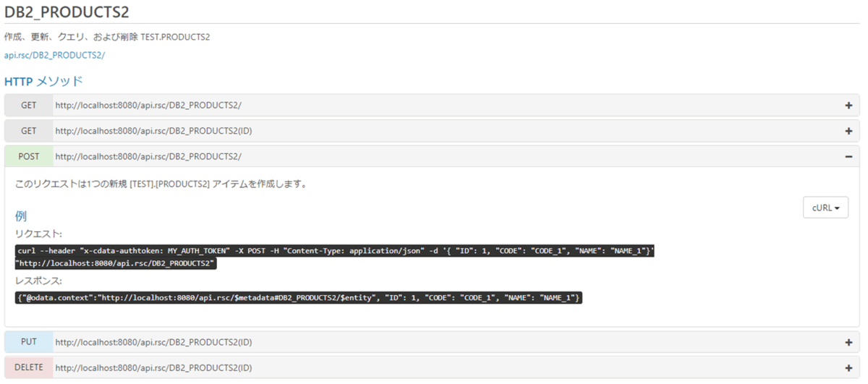Expand the DELETE DB2_PRODUCTS2(ID) URL row
This screenshot has width=868, height=384.
pos(153,367)
